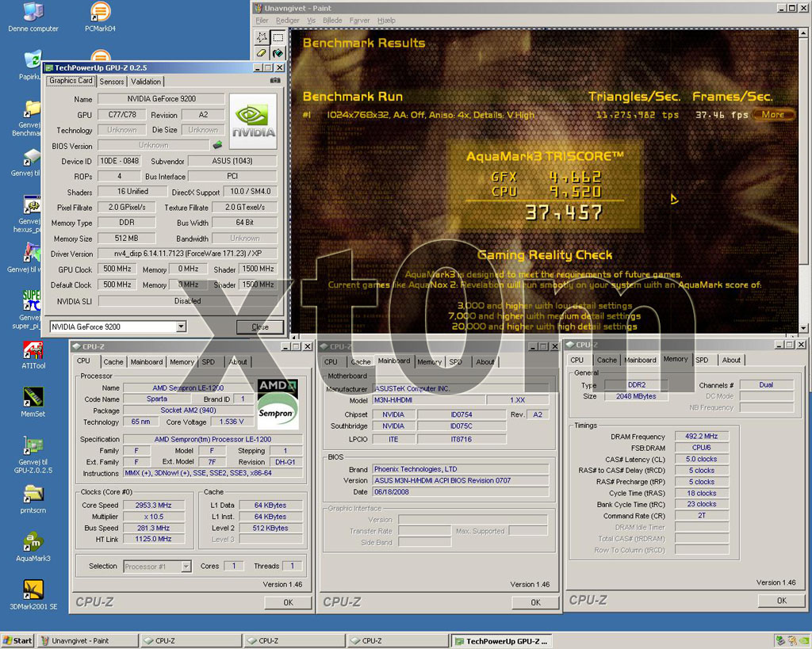Image resolution: width=812 pixels, height=649 pixels.
Task: Click the BIOS save chip icon in GPU-Z
Action: [217, 145]
